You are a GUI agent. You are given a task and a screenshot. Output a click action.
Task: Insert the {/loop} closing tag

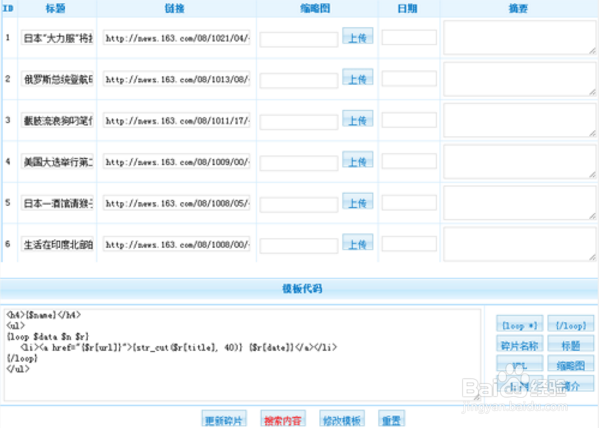pos(571,324)
